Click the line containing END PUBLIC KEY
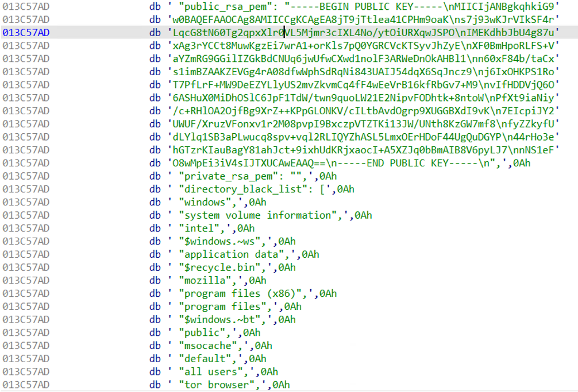578x392 pixels. (345, 163)
